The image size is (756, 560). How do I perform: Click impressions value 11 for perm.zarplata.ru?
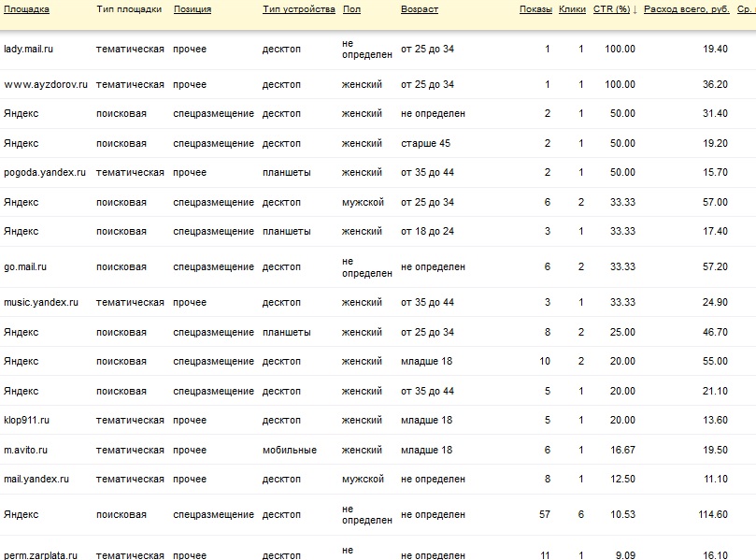pyautogui.click(x=545, y=555)
